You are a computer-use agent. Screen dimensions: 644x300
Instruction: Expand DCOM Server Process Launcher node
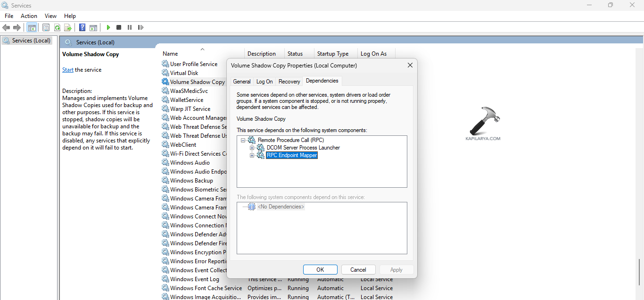(x=252, y=148)
